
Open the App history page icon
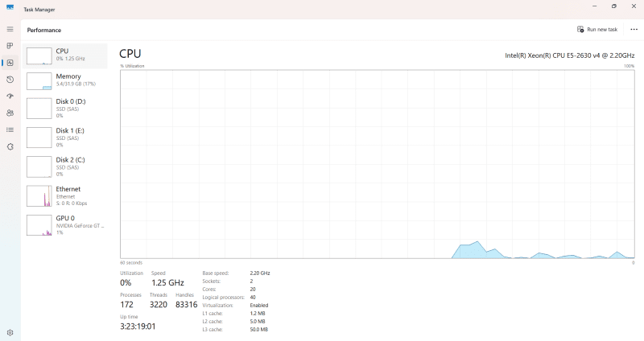click(10, 80)
